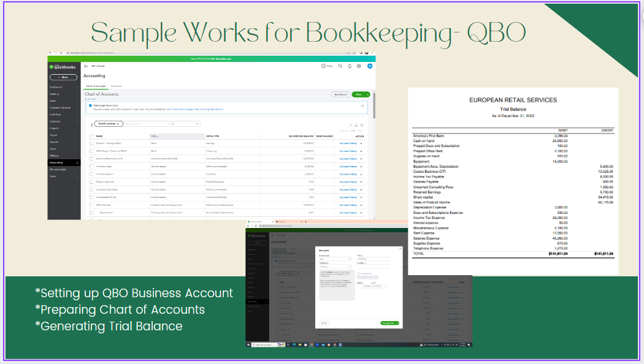Tick checkbox for Prepaid expenses row
This screenshot has width=644, height=364.
(x=91, y=182)
